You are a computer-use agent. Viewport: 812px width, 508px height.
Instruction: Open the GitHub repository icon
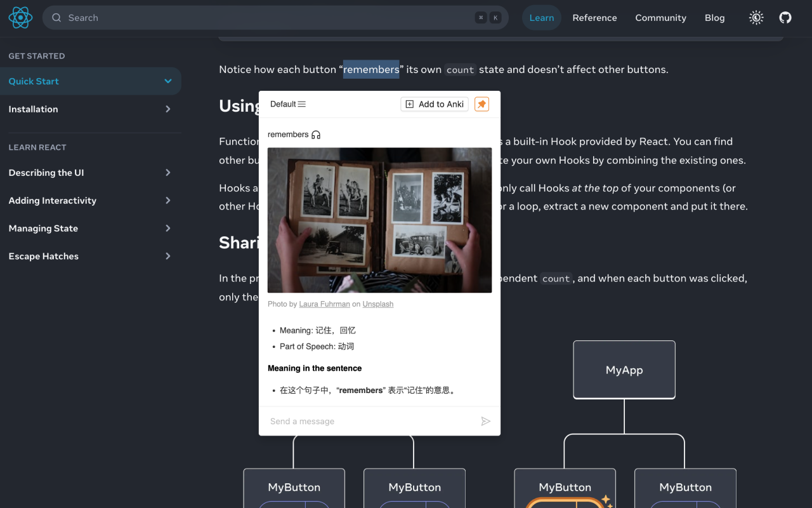click(785, 18)
